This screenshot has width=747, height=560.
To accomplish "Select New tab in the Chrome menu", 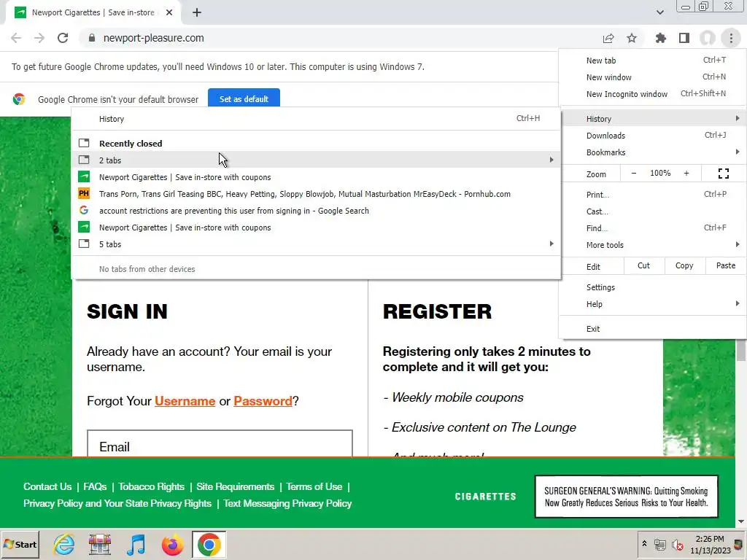I will (x=652, y=61).
